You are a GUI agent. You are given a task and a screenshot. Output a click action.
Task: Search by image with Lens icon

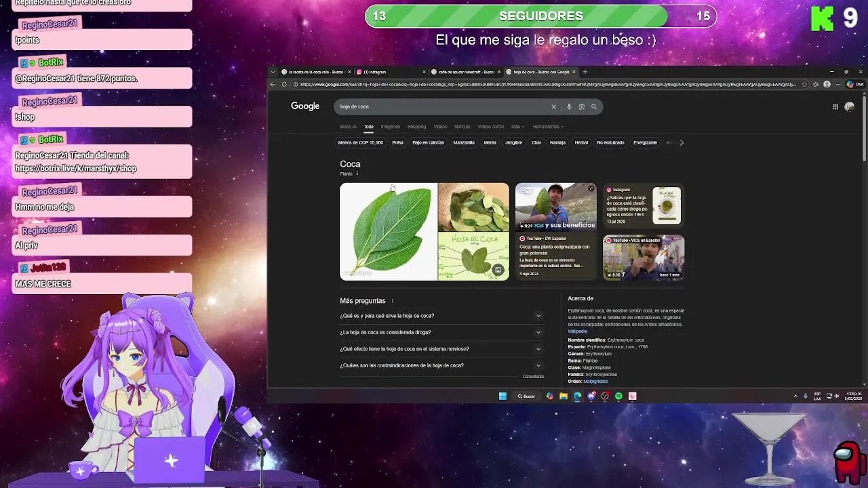(581, 106)
